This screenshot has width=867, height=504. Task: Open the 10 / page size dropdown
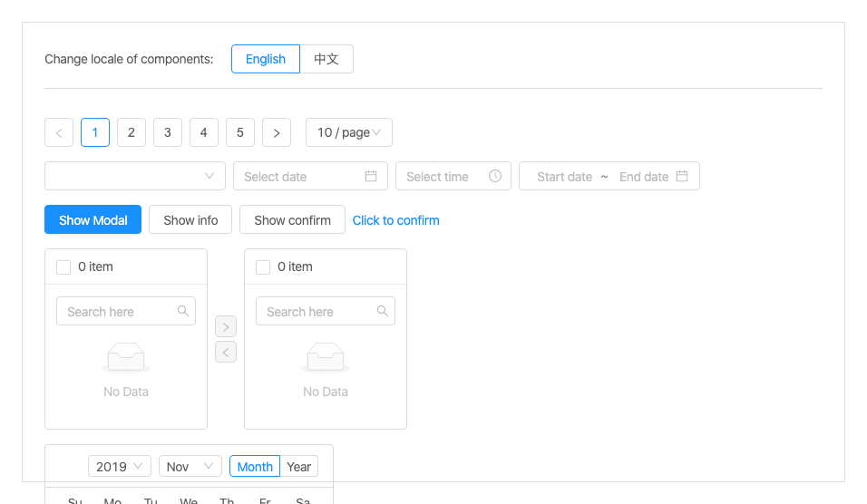point(349,132)
